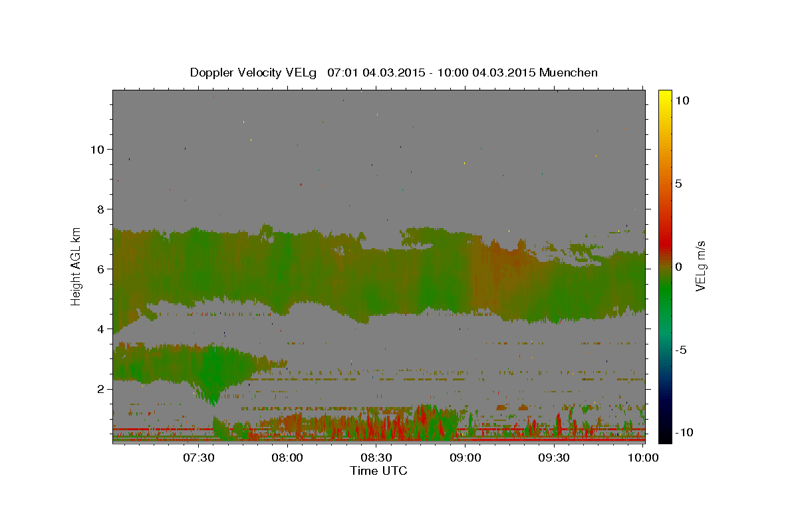The image size is (798, 532).
Task: Click the height tick label 10
Action: (97, 149)
